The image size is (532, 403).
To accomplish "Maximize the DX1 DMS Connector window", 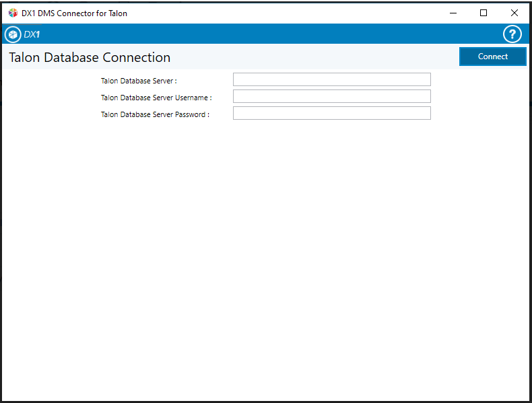I will [x=484, y=13].
